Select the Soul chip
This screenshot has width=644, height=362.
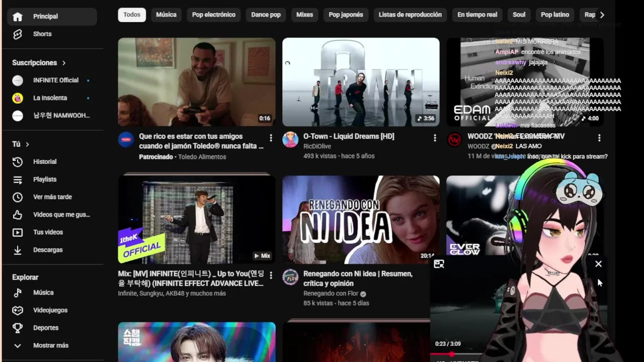click(x=519, y=15)
